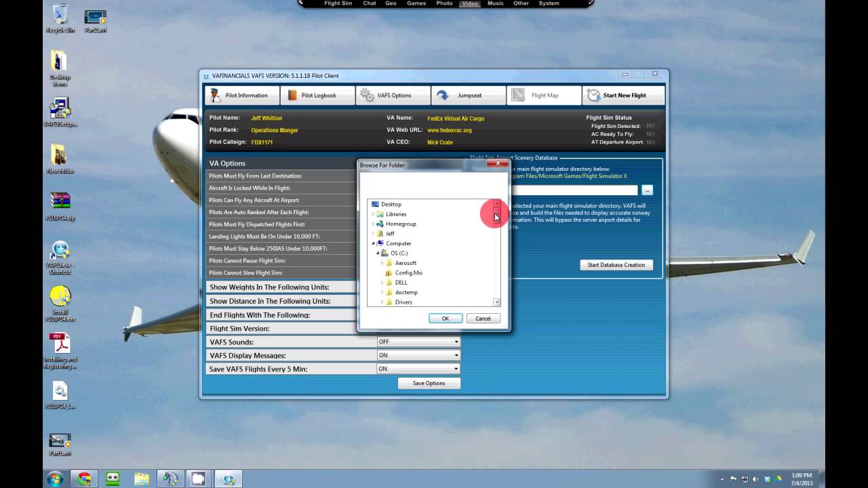This screenshot has height=488, width=868.
Task: Click the headphones app taskbar icon
Action: (x=170, y=479)
